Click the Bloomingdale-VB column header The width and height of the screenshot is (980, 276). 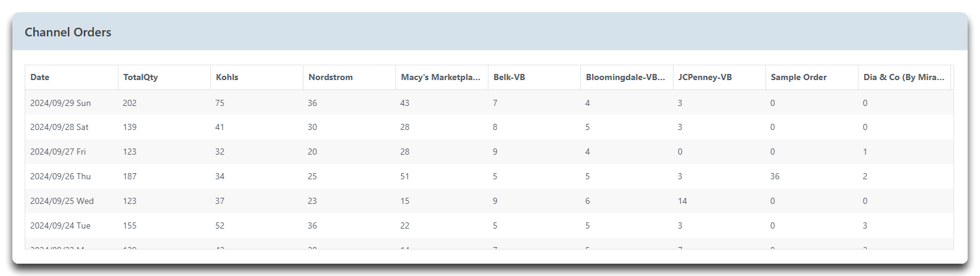click(x=627, y=77)
